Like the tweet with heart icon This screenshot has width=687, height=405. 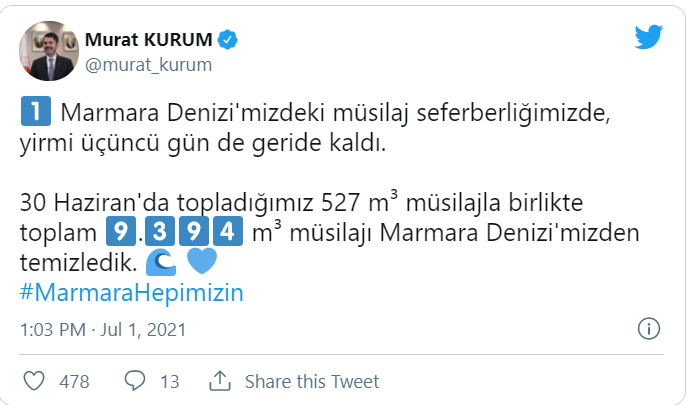(x=34, y=381)
